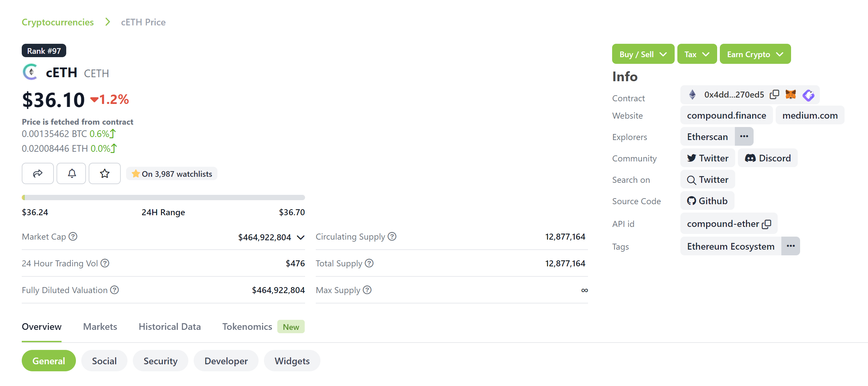The width and height of the screenshot is (868, 386).
Task: Switch to the Historical Data tab
Action: [x=170, y=327]
